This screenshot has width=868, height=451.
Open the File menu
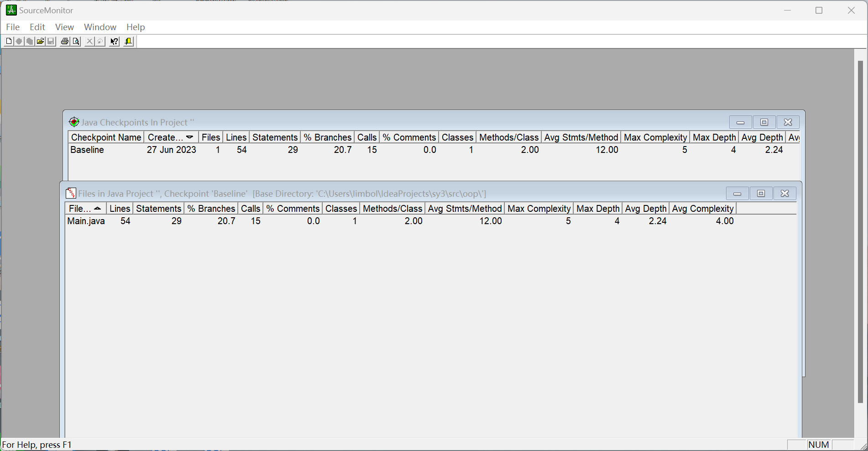pos(13,27)
